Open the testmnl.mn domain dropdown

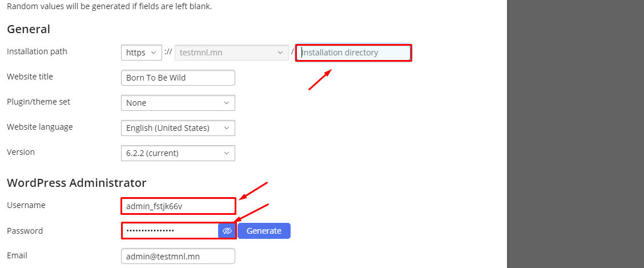pos(232,53)
